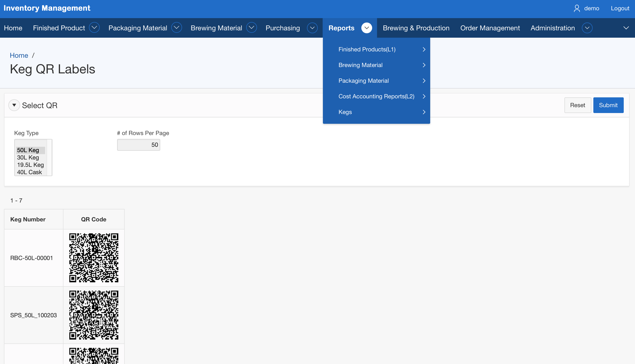Screen dimensions: 635x364
Task: Expand Administration menu chevron icon
Action: point(587,28)
